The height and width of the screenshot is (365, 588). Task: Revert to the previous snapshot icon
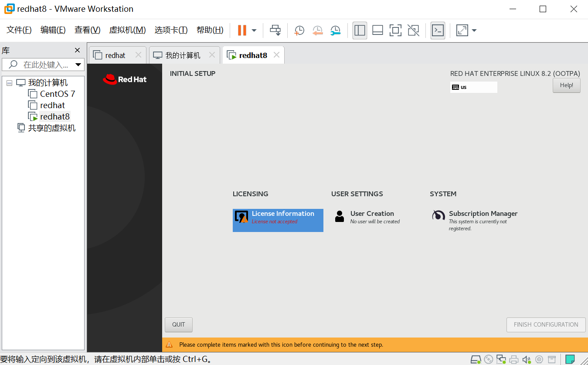(x=317, y=31)
